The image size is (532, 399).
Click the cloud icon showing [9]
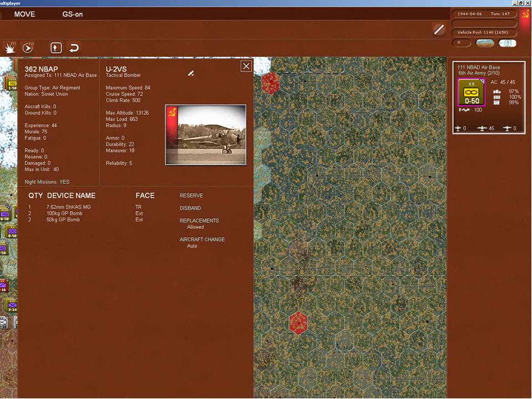[507, 43]
